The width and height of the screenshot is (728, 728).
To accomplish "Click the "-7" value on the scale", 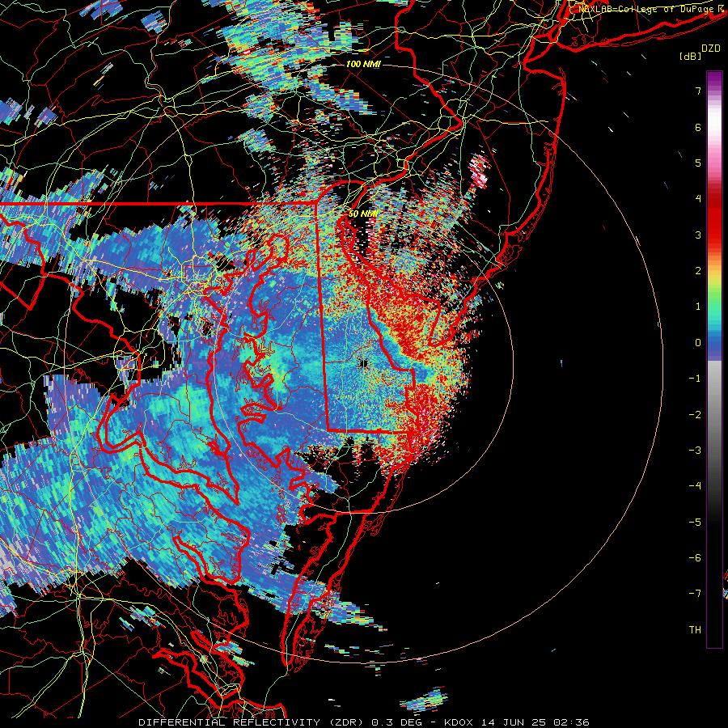I will coord(695,594).
